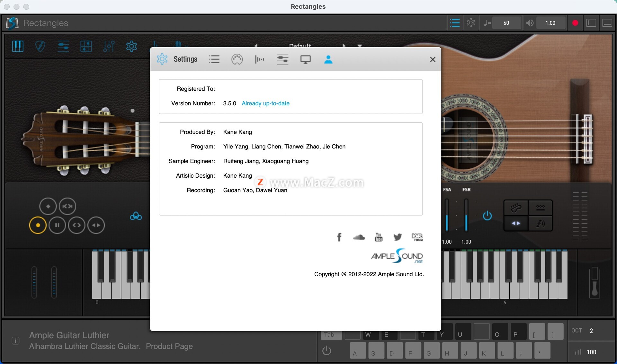Open the preset list icon in top bar

point(454,23)
